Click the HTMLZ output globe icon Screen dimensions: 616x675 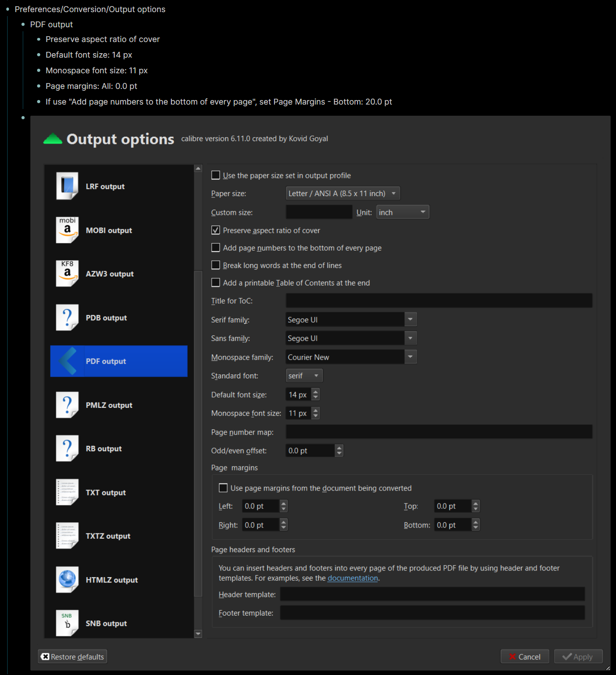[x=67, y=579]
